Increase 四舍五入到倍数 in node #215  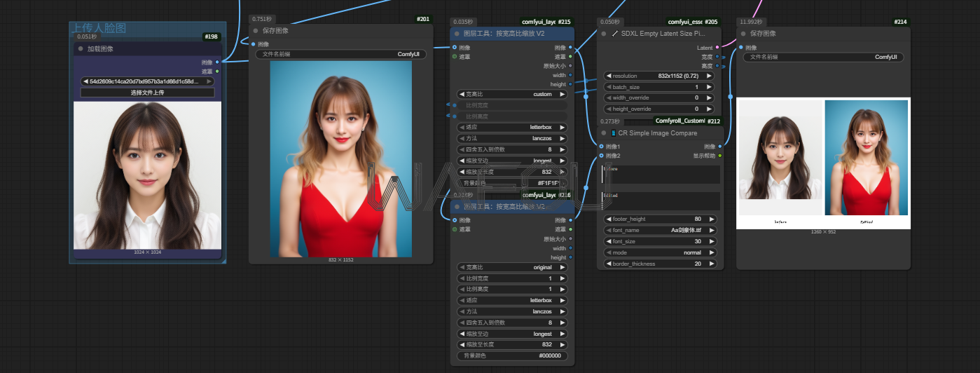pyautogui.click(x=562, y=149)
